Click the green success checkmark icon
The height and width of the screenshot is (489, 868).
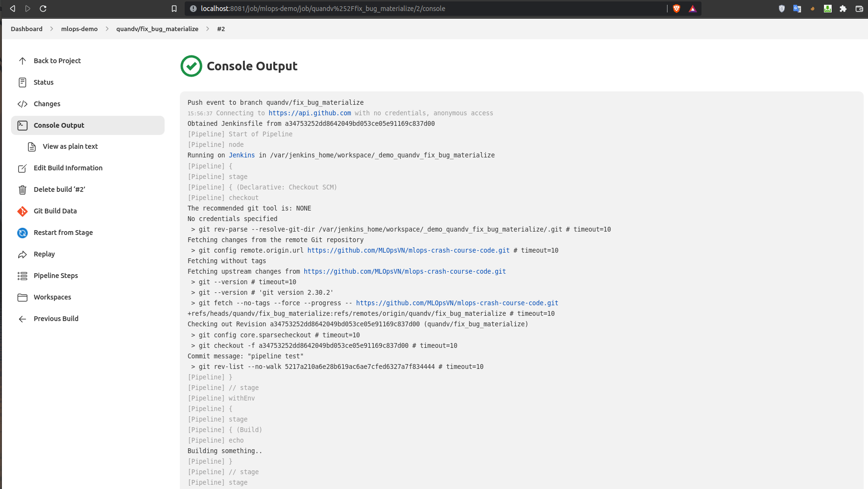tap(191, 66)
